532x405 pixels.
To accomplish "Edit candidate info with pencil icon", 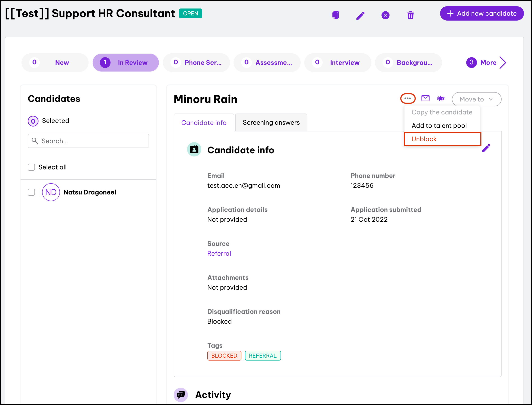I will pyautogui.click(x=486, y=148).
